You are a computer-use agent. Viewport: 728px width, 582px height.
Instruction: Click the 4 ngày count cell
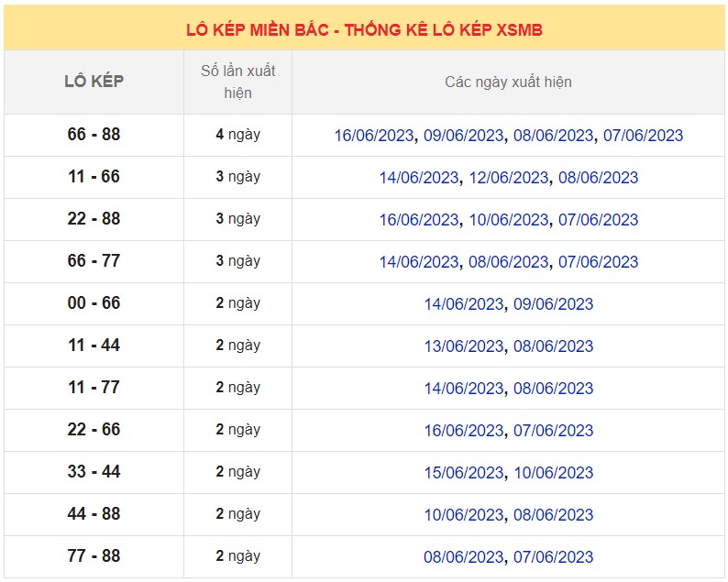[x=237, y=135]
